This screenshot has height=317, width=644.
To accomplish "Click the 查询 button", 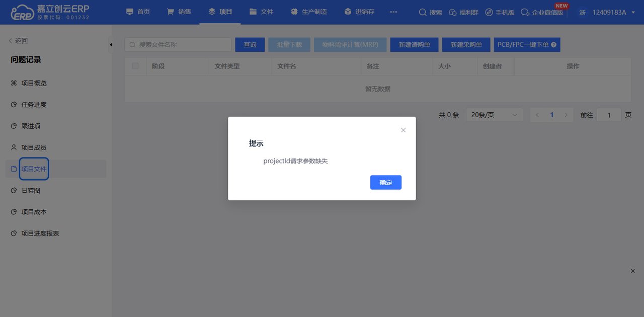I will (x=250, y=45).
